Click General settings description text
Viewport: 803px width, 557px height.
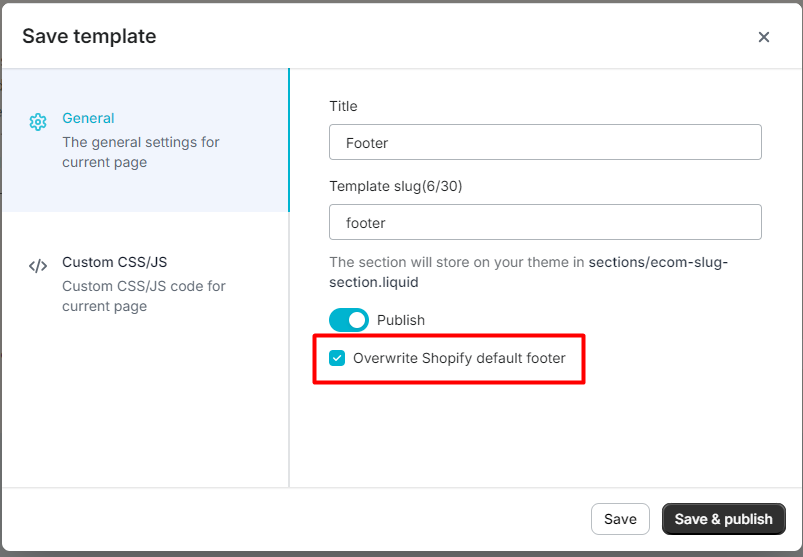[x=140, y=152]
